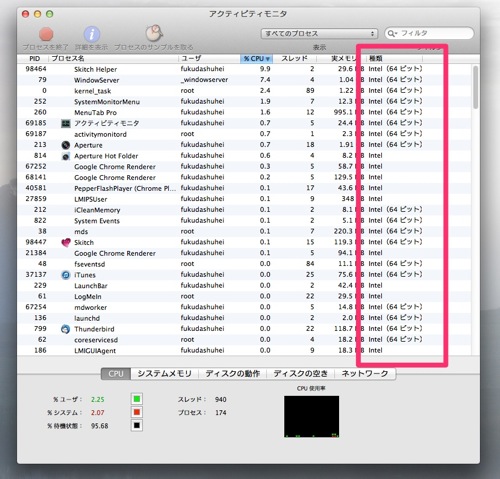This screenshot has height=479, width=500.
Task: Select the coreservicesd process row
Action: click(244, 340)
